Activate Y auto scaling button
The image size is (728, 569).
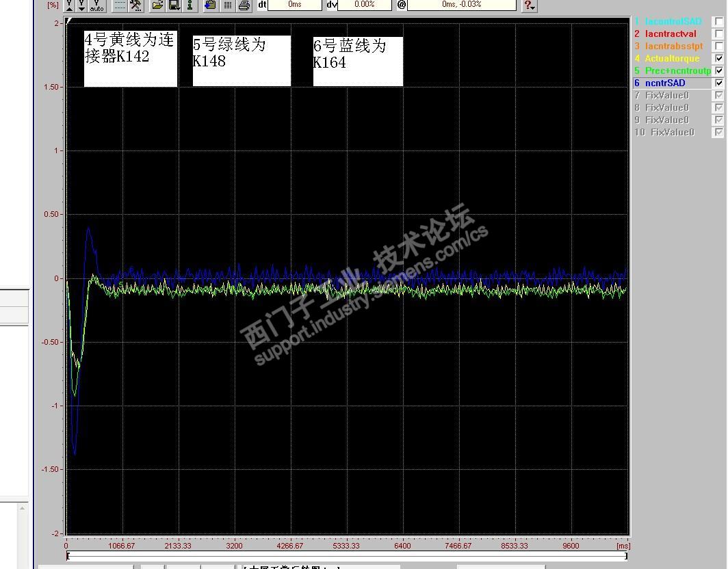[96, 5]
